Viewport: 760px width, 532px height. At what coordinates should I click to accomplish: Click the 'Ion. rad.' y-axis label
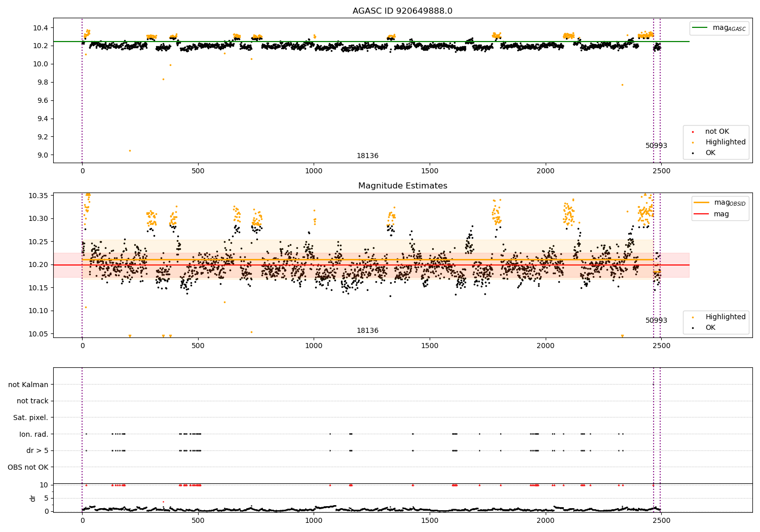tap(34, 434)
